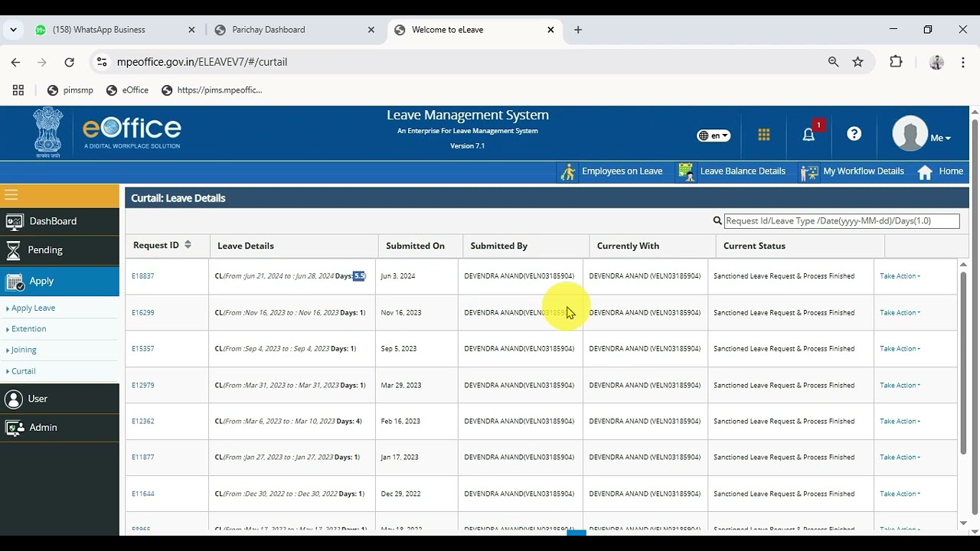This screenshot has width=980, height=551.
Task: Open request E15357 link
Action: [143, 348]
